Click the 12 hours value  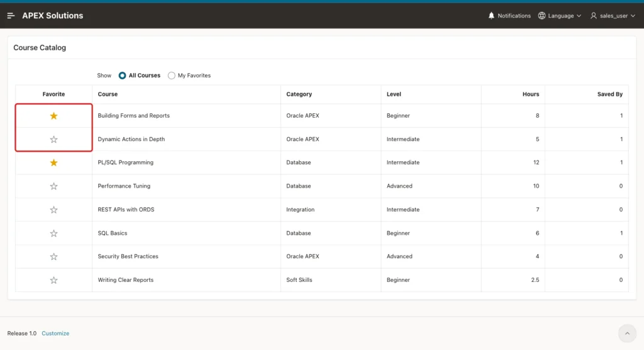[x=536, y=162]
